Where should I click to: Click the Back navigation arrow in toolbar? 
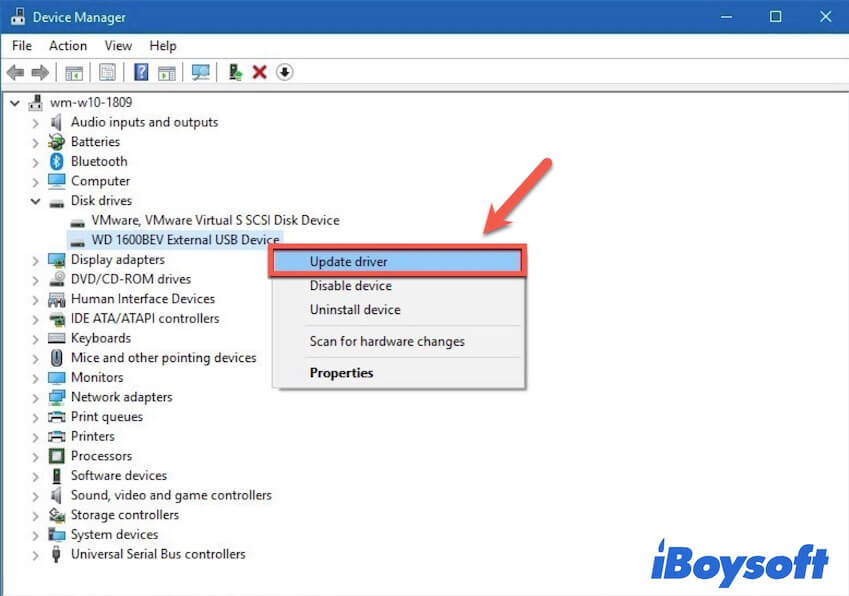click(14, 72)
